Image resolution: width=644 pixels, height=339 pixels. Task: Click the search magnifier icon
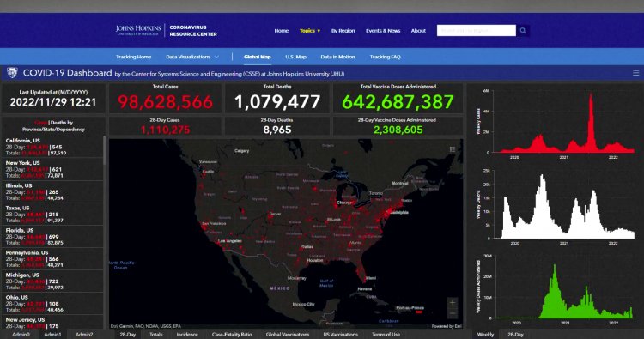tap(523, 31)
